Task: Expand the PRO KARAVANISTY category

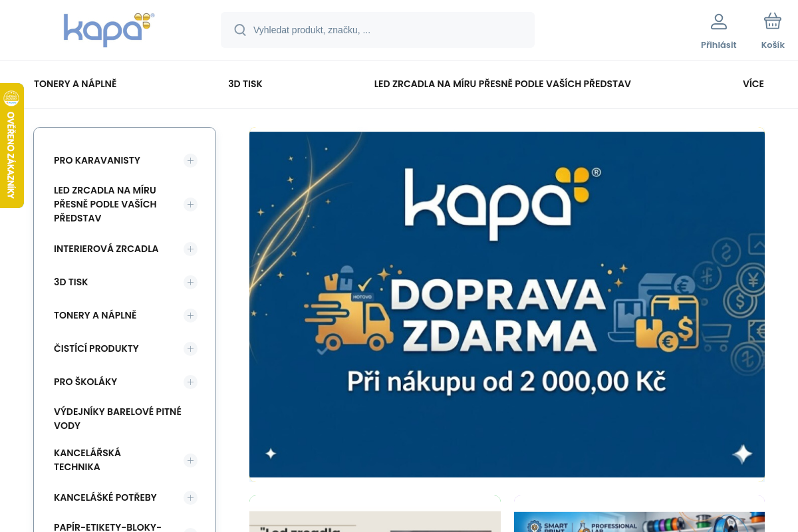Action: tap(190, 160)
